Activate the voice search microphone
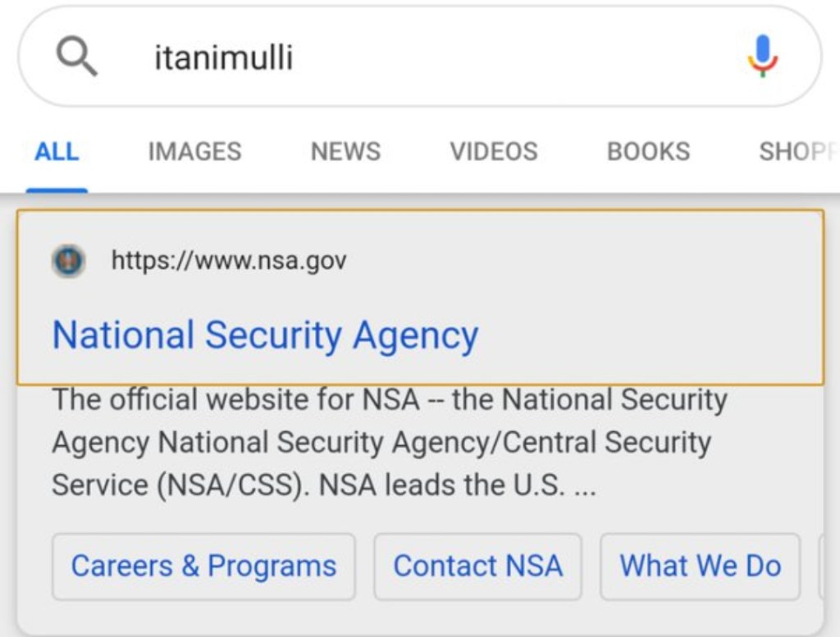This screenshot has height=637, width=840. pyautogui.click(x=762, y=57)
